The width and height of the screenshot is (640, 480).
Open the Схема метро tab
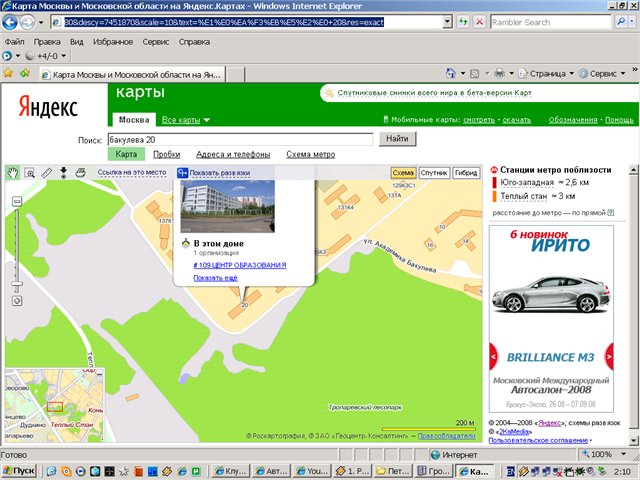click(311, 154)
